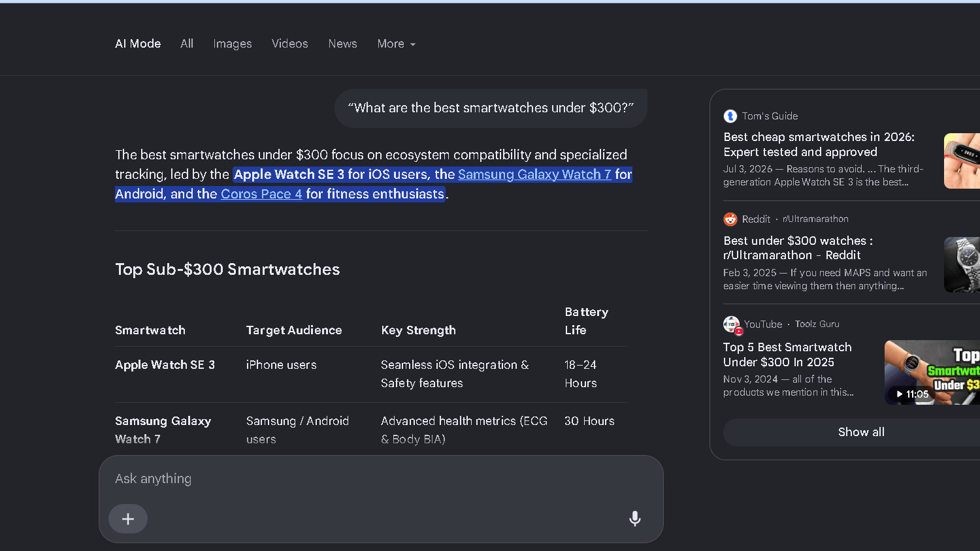
Task: Select the Apple Watch SE 3 table cell
Action: 165,365
